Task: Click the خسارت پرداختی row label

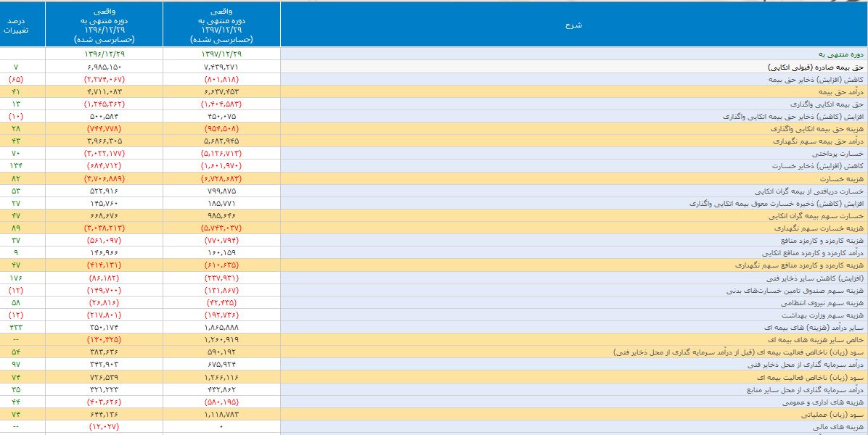Action: pos(837,154)
